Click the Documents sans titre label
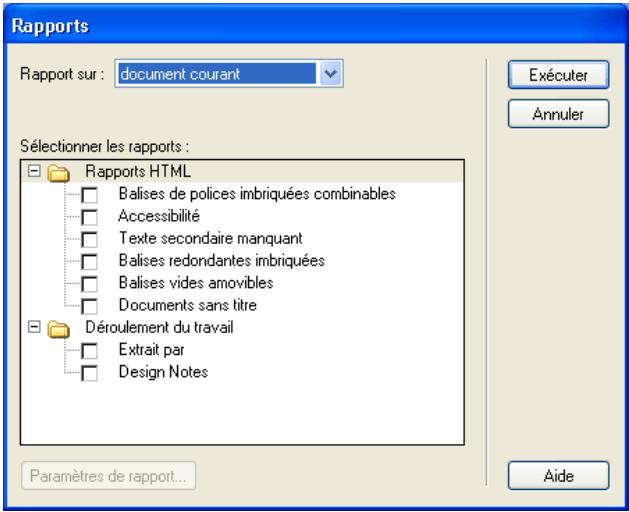This screenshot has height=512, width=629. pyautogui.click(x=188, y=305)
